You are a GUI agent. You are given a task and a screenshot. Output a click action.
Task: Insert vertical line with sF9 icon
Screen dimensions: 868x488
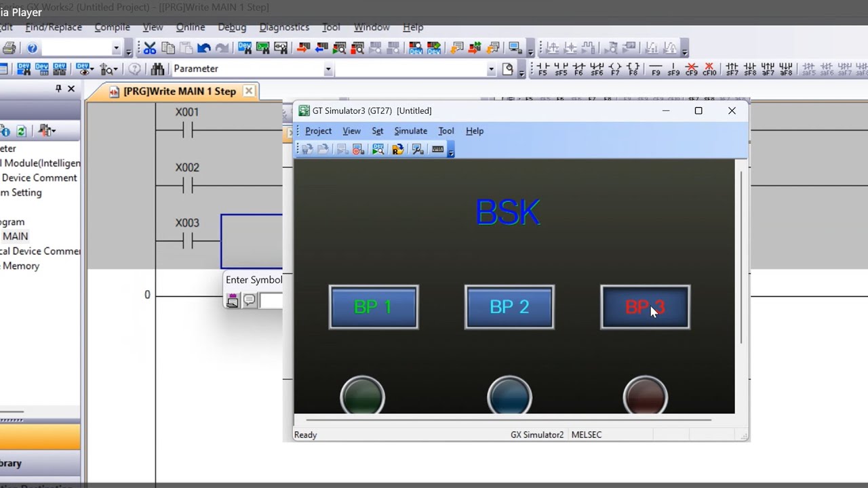point(673,69)
